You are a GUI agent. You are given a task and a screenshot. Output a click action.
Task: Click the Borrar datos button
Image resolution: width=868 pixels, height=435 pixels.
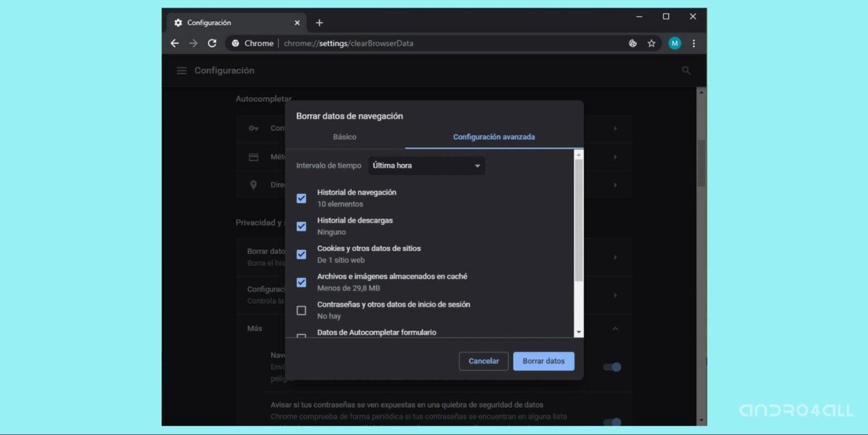coord(543,361)
